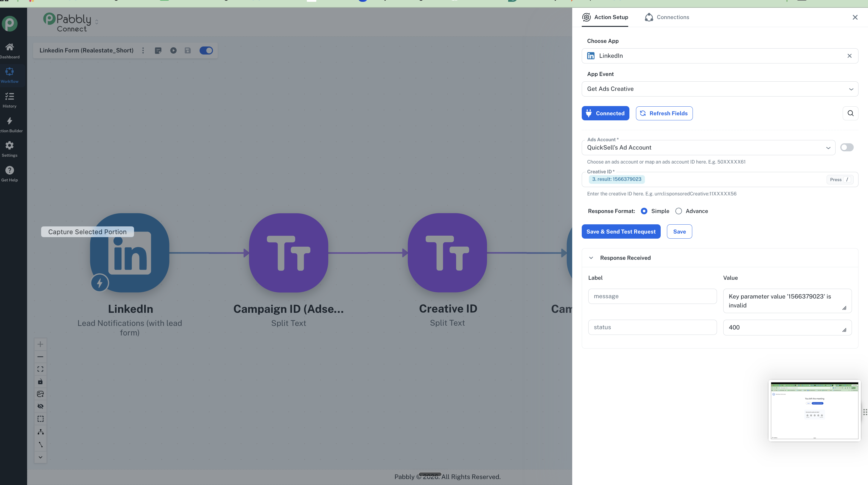Open App Event dropdown
Screen dimensions: 868x485
click(x=720, y=89)
